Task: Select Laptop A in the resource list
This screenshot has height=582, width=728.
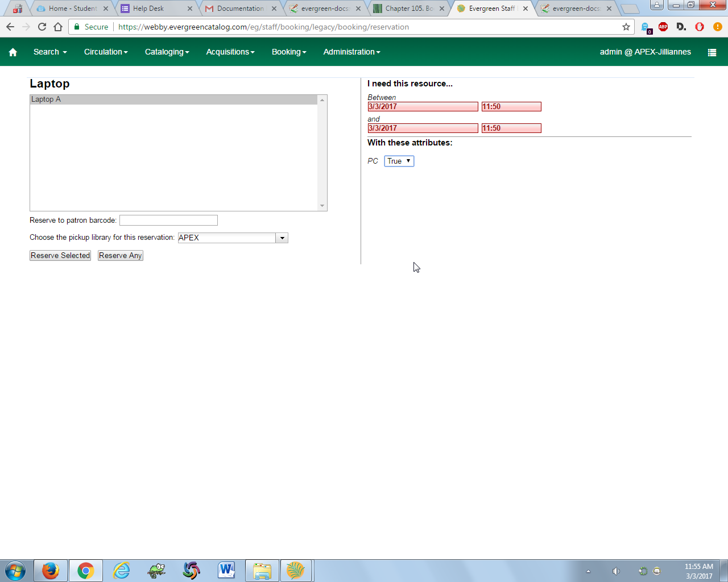Action: point(173,99)
